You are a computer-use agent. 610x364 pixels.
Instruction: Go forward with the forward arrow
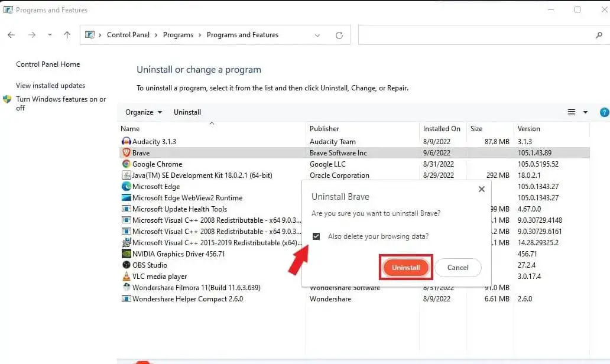point(32,35)
